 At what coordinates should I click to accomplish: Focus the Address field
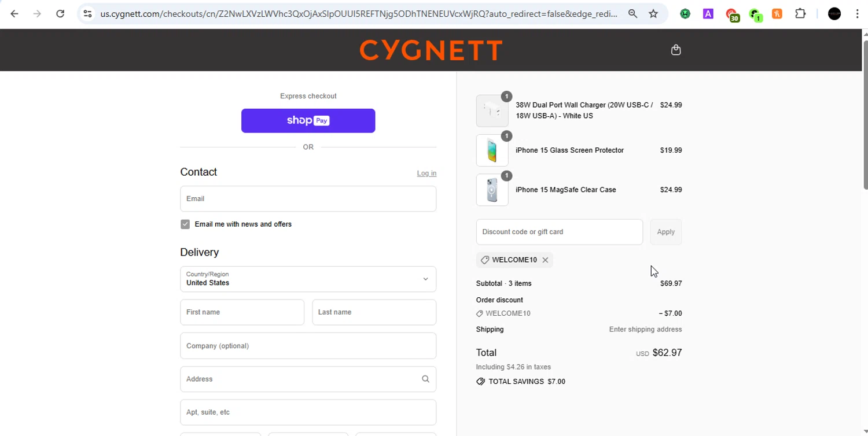pyautogui.click(x=308, y=379)
